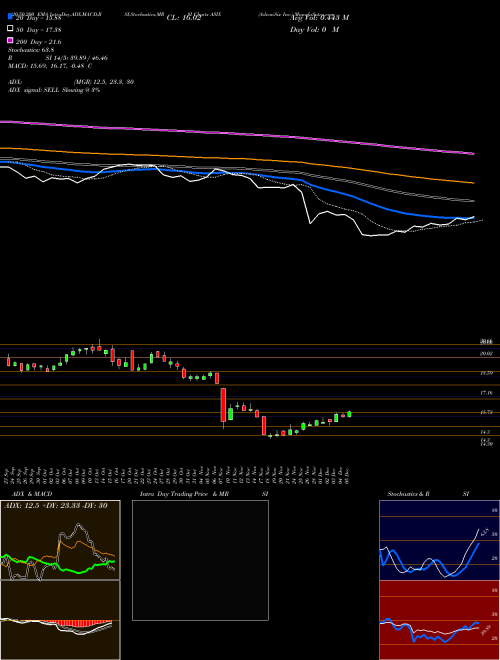Click the blue 20 Day legend swatch

pyautogui.click(x=10, y=17)
